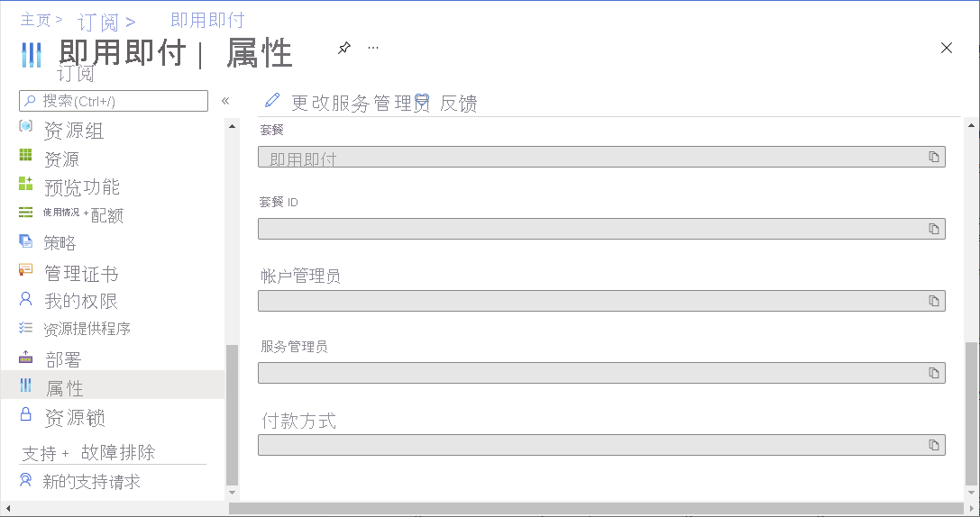Click the subscription bars icon beside title
This screenshot has height=517, width=980.
click(x=32, y=55)
